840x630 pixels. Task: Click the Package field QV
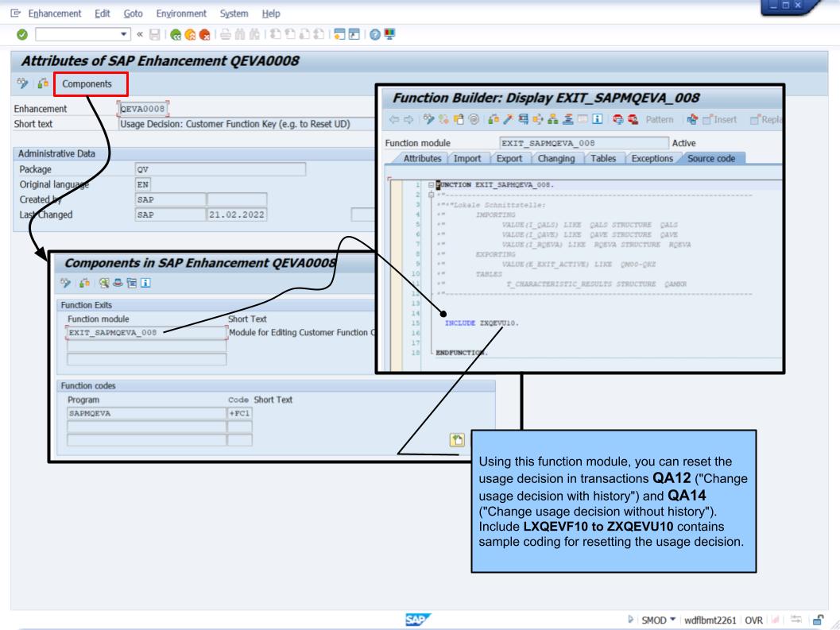(220, 169)
